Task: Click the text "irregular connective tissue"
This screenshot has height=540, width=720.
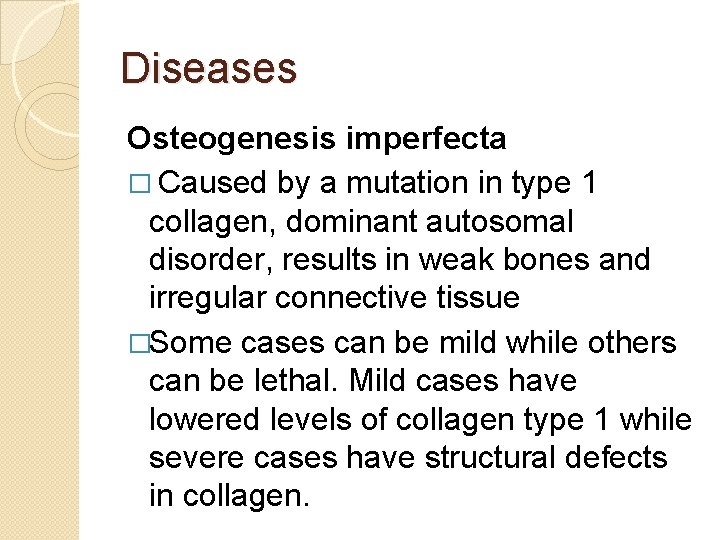Action: click(334, 297)
